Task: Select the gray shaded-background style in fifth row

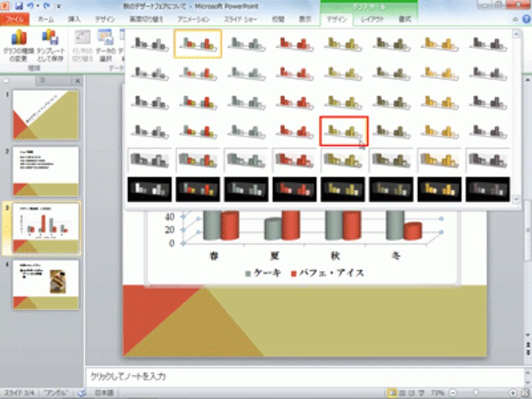Action: pos(150,160)
